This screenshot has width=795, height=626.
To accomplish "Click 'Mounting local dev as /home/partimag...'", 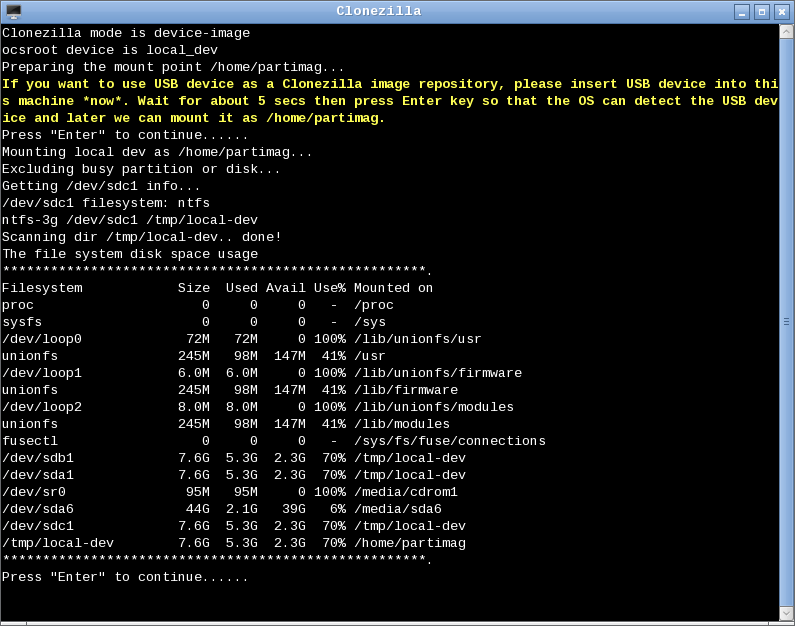I will pos(157,152).
